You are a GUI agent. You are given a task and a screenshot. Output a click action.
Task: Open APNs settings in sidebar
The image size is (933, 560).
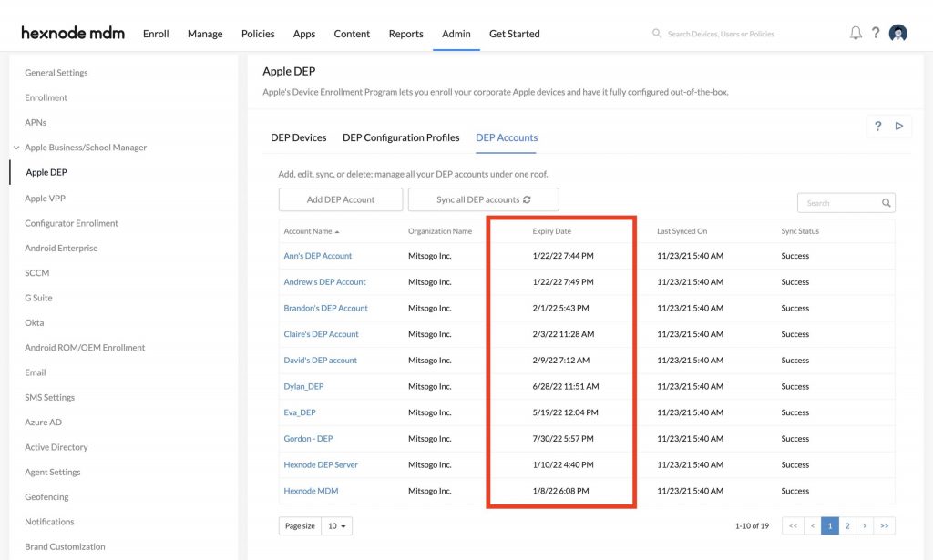click(x=36, y=123)
